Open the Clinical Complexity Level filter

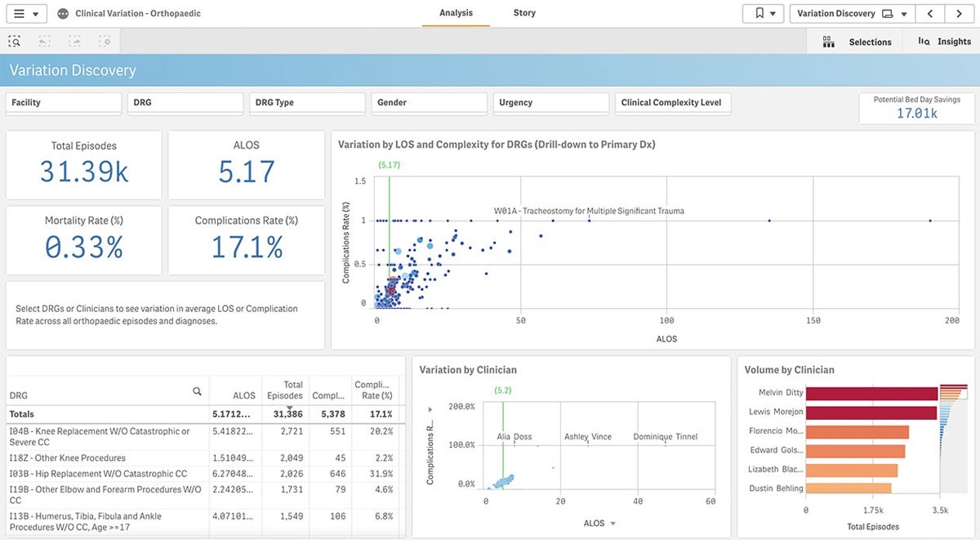tap(673, 103)
